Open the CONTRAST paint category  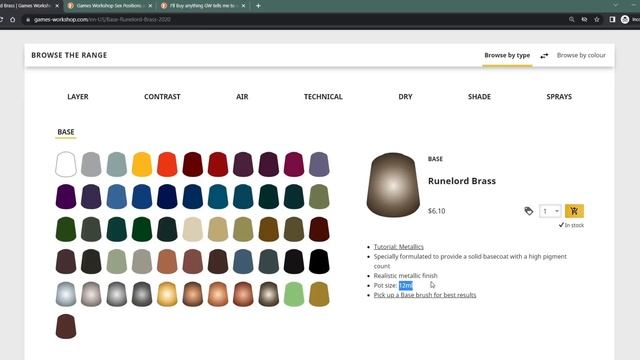coord(162,97)
